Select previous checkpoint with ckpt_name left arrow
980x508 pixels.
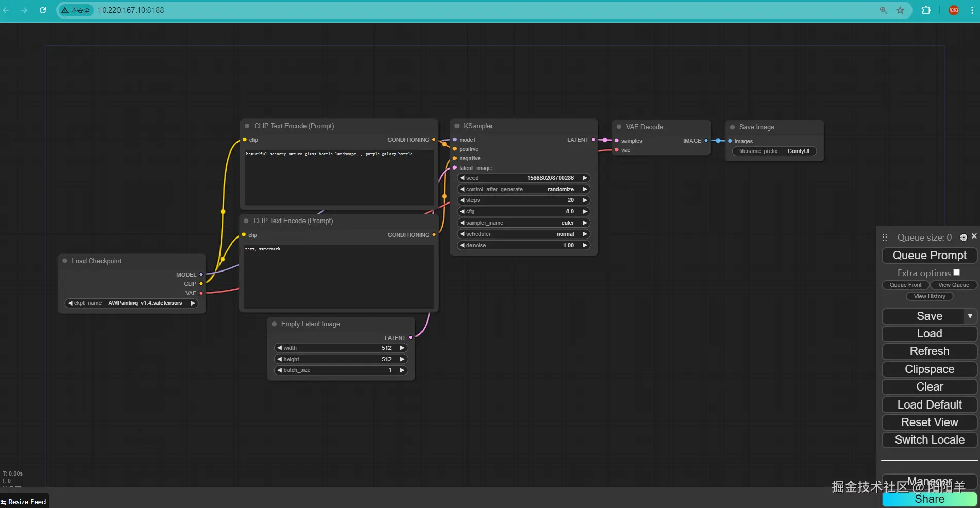70,303
